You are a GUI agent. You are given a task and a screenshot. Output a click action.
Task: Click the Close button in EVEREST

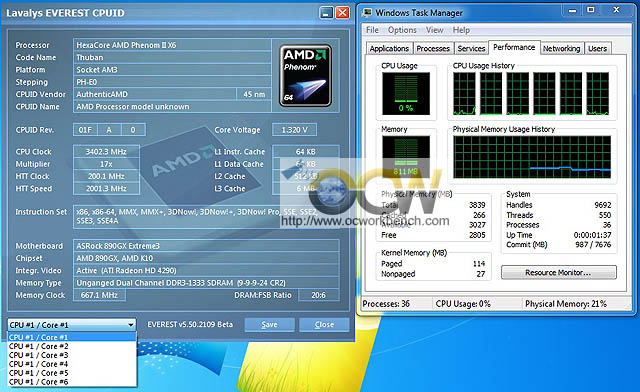324,325
